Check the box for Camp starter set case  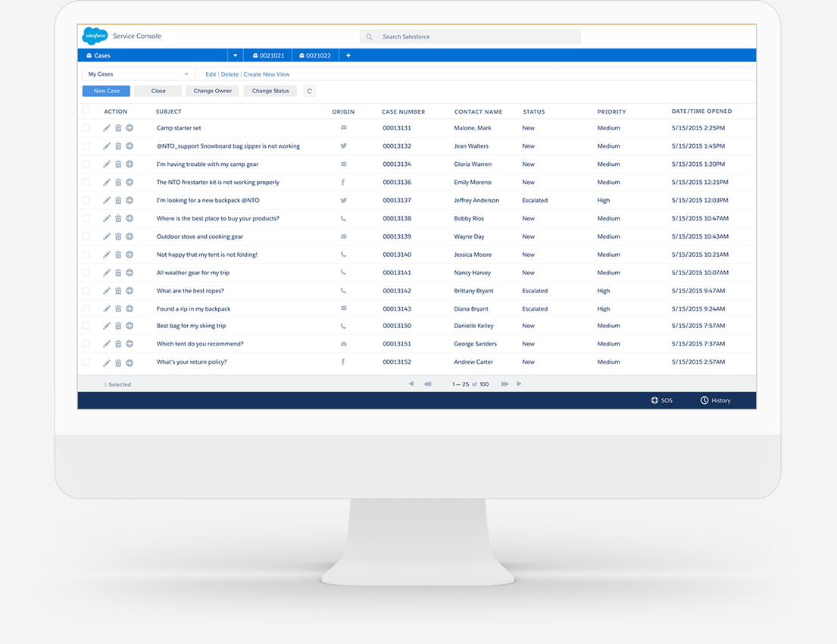86,128
